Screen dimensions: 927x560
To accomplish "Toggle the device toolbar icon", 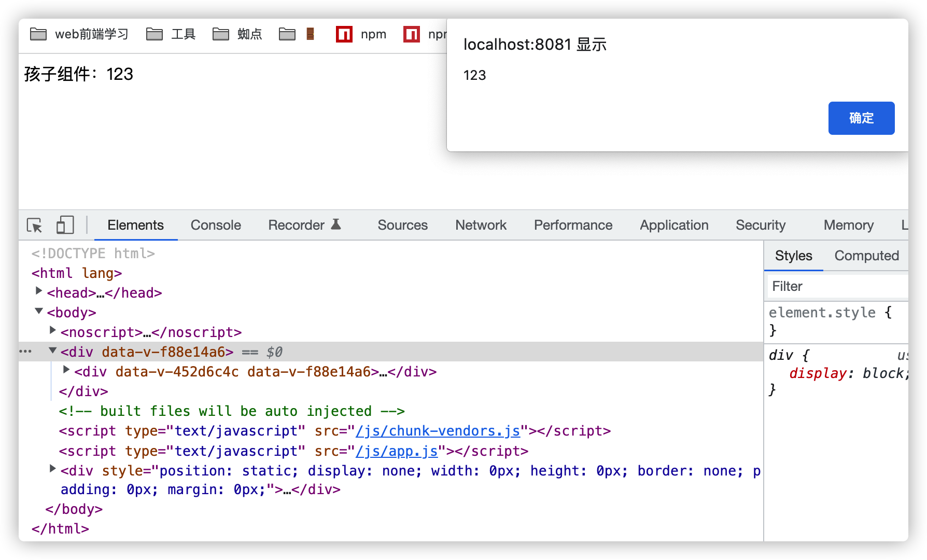I will pyautogui.click(x=65, y=226).
